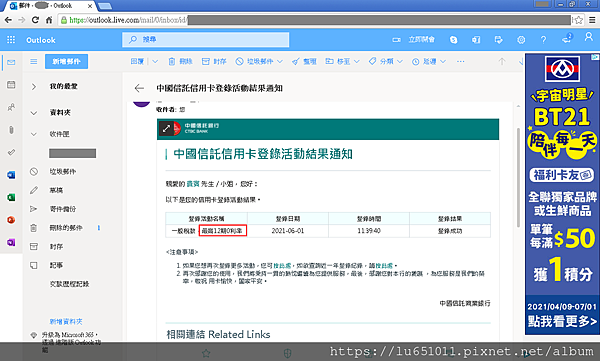Open 草稿 drafts folder

click(56, 190)
